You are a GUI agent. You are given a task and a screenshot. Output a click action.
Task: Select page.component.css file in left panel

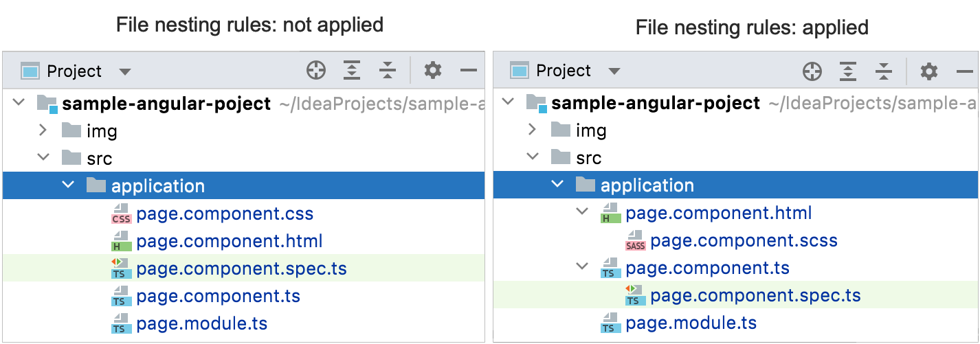[x=224, y=214]
